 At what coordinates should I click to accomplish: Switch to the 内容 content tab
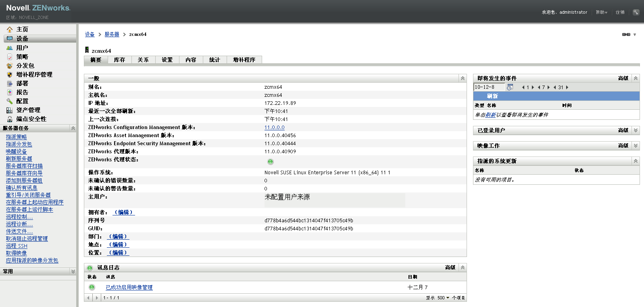click(x=191, y=60)
